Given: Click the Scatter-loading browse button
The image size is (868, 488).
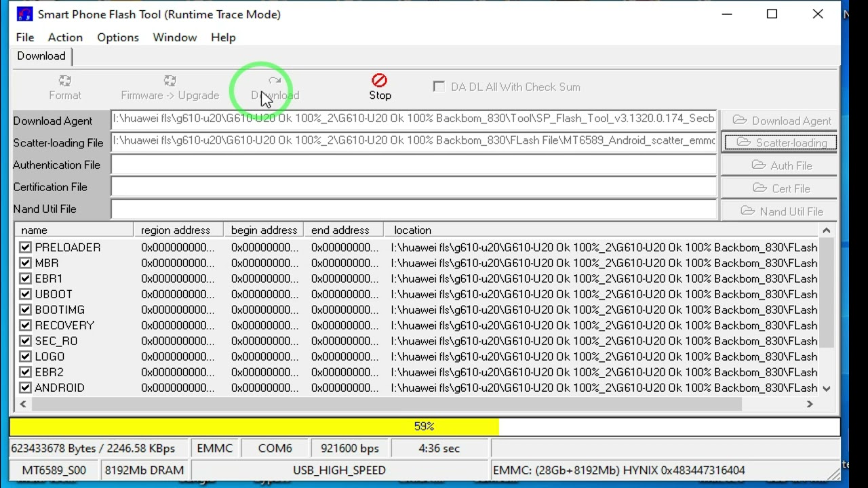Looking at the screenshot, I should pos(780,142).
